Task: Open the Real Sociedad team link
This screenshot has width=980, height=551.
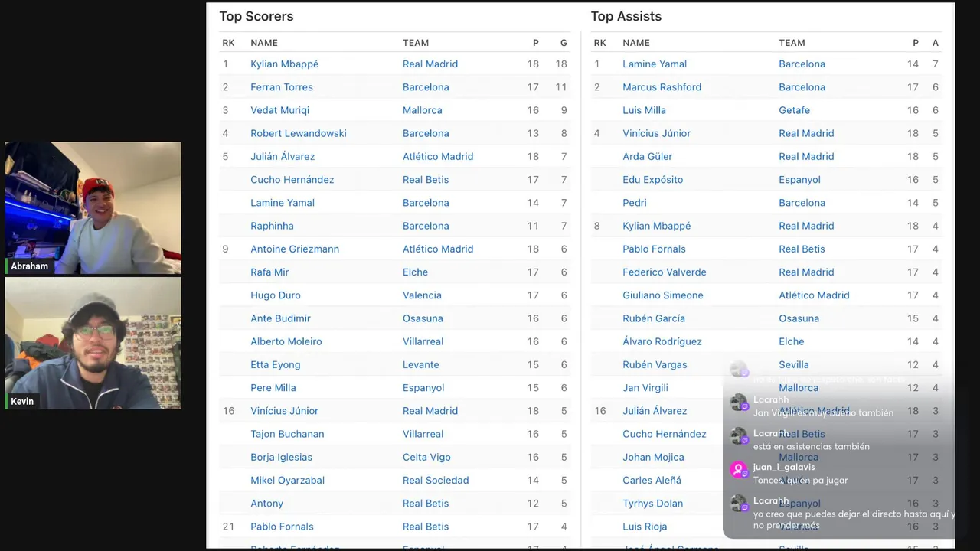Action: click(436, 480)
